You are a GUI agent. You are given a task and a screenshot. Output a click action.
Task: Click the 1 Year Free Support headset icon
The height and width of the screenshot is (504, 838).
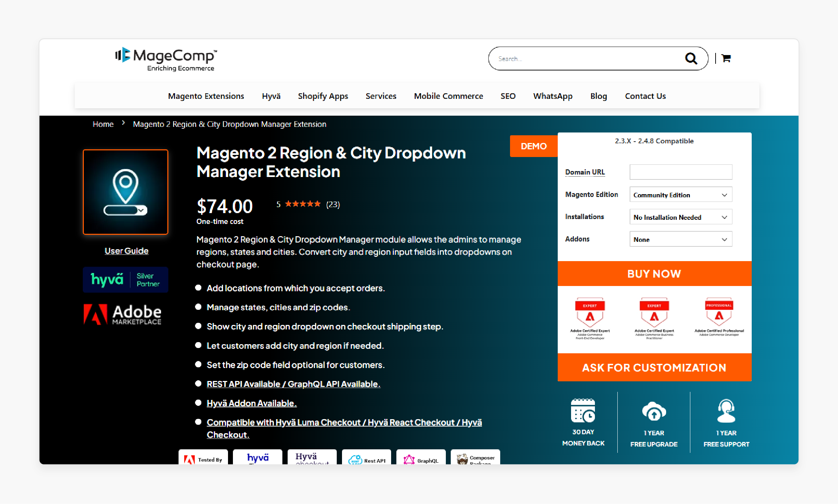726,411
